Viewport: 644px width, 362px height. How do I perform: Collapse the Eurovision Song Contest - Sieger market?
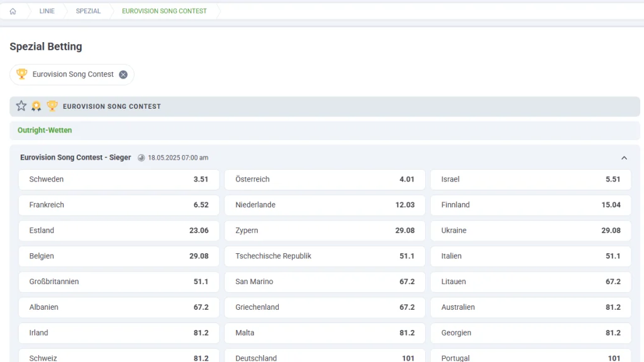click(624, 158)
